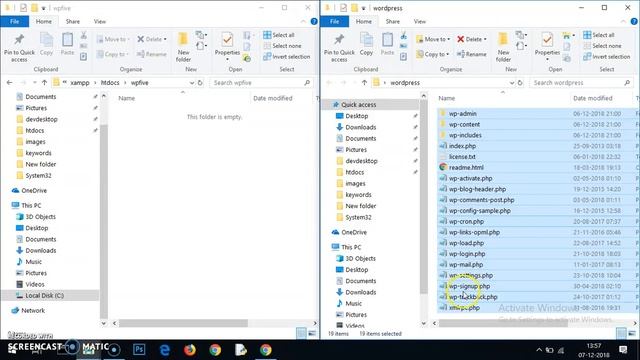640x360 pixels.
Task: Click Select none in wordpress window ribbon
Action: click(602, 46)
